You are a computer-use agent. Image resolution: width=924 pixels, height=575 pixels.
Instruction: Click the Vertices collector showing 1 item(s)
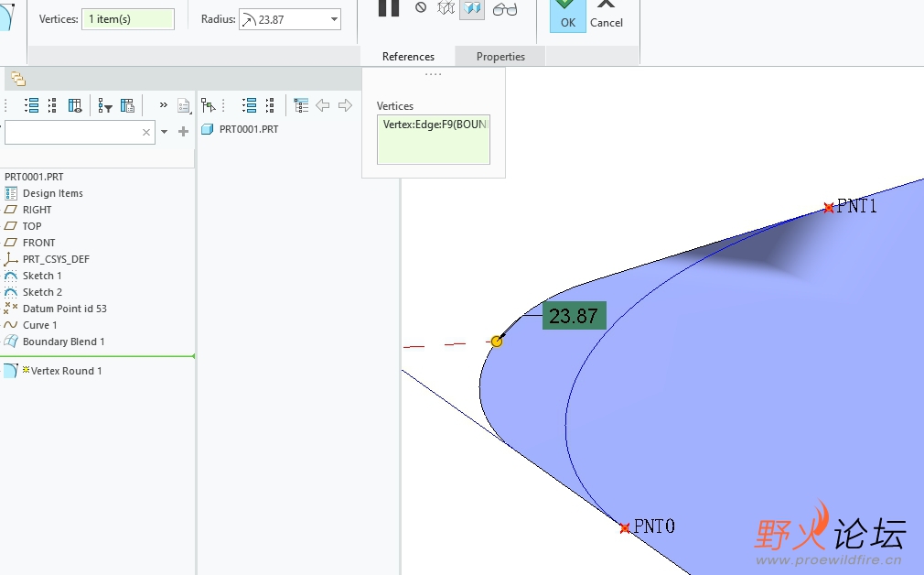coord(128,19)
